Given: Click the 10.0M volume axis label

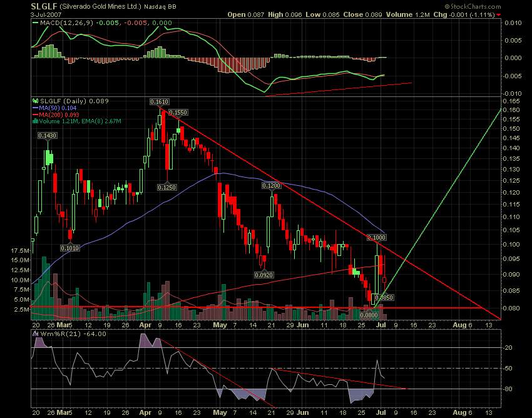Looking at the screenshot, I should (20, 280).
